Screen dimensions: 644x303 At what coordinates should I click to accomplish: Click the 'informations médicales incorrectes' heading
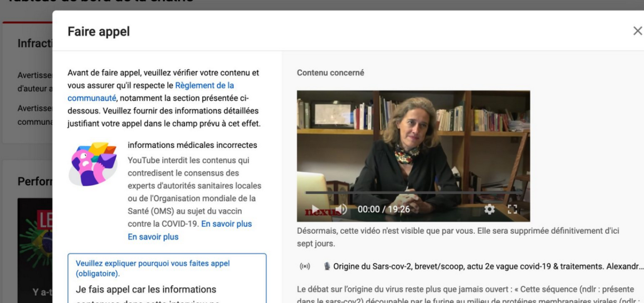tap(193, 145)
